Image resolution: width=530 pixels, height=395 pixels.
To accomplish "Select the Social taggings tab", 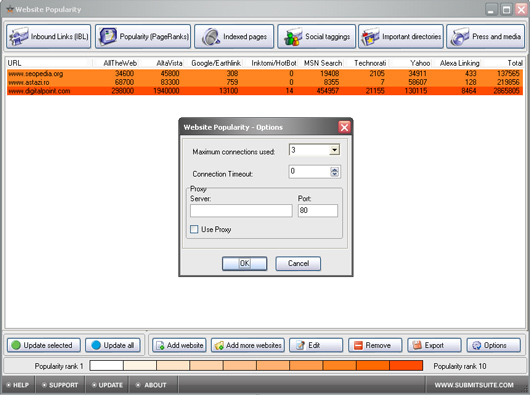I will coord(316,36).
